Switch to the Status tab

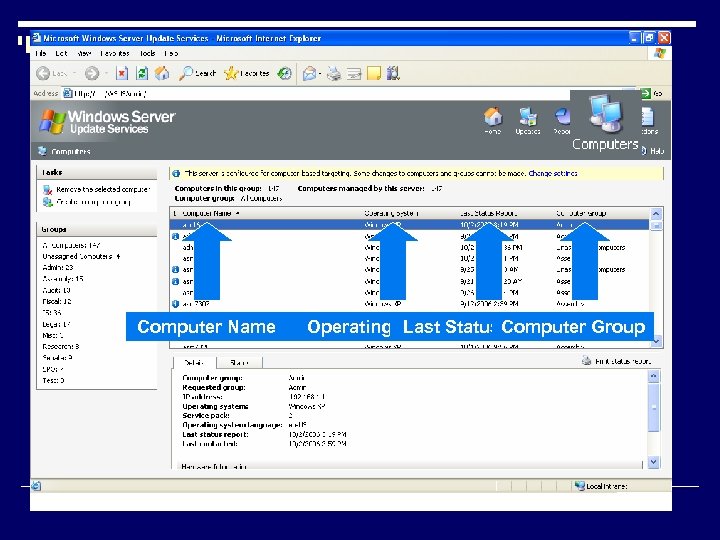pos(239,362)
